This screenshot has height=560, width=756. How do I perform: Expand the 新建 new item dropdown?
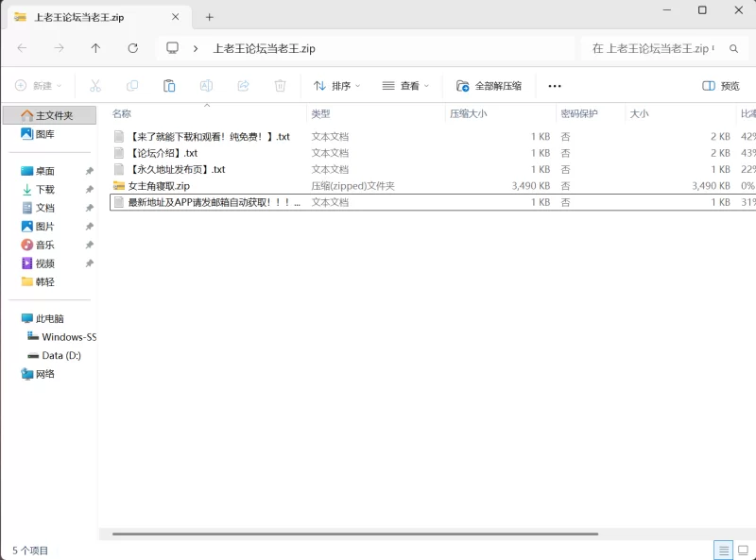(39, 86)
